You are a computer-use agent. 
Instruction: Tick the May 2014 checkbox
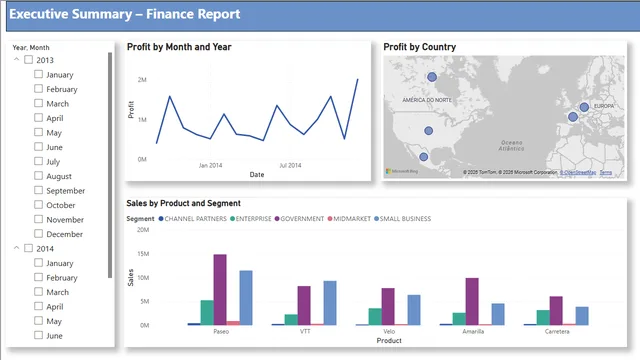pyautogui.click(x=38, y=320)
